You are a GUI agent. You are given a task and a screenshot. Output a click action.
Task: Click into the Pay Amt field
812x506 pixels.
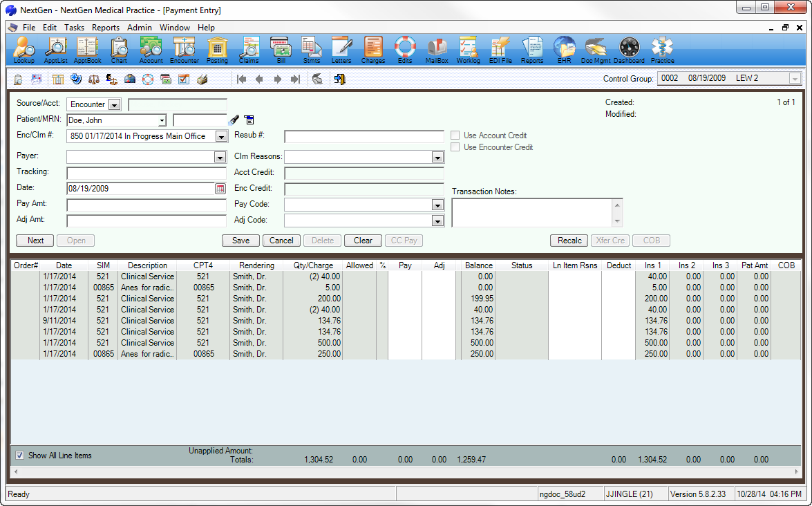pos(147,205)
